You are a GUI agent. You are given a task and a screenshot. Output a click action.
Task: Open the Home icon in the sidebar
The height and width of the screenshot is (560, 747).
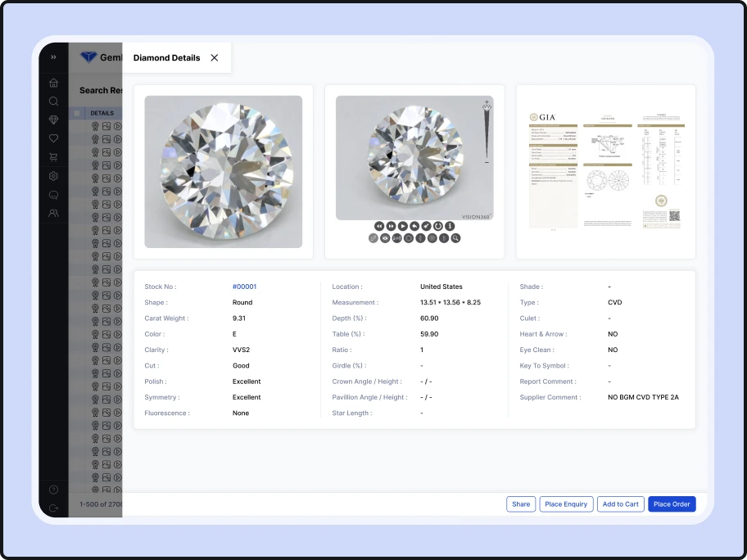pyautogui.click(x=53, y=83)
